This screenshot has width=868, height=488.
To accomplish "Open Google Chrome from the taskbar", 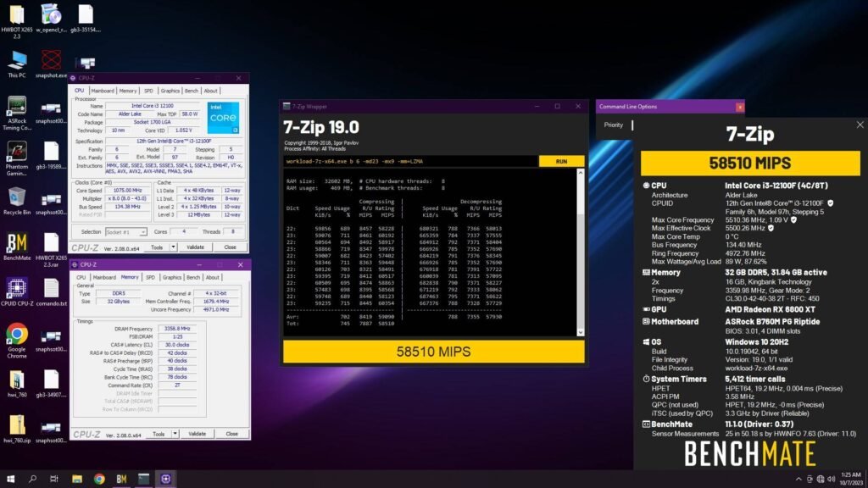I will [x=98, y=479].
